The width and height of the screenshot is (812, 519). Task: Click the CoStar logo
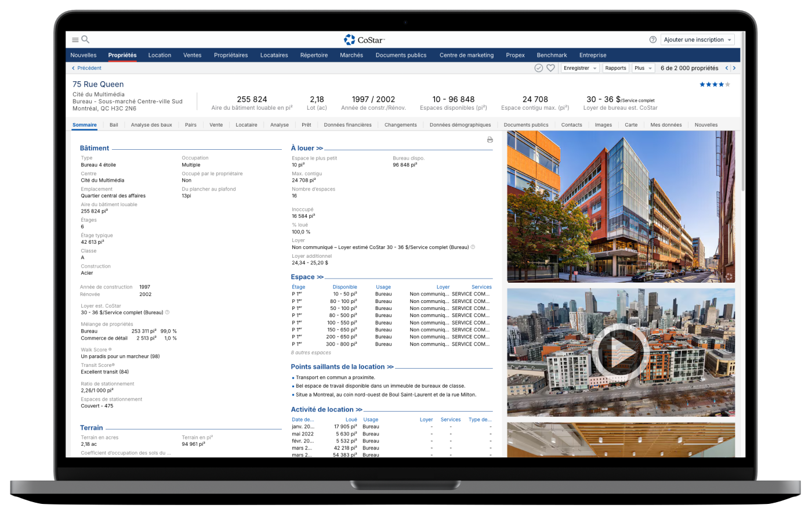(364, 39)
